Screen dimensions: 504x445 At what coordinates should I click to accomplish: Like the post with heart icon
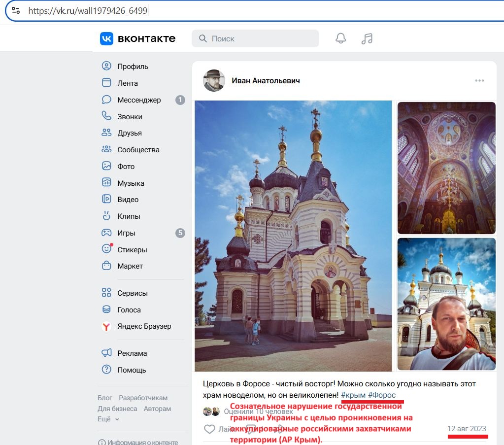pyautogui.click(x=209, y=429)
